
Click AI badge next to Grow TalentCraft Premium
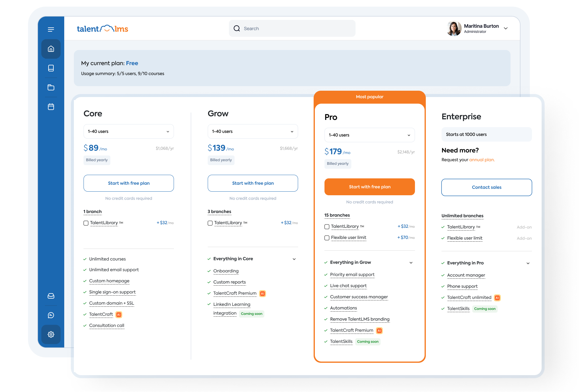click(x=263, y=293)
